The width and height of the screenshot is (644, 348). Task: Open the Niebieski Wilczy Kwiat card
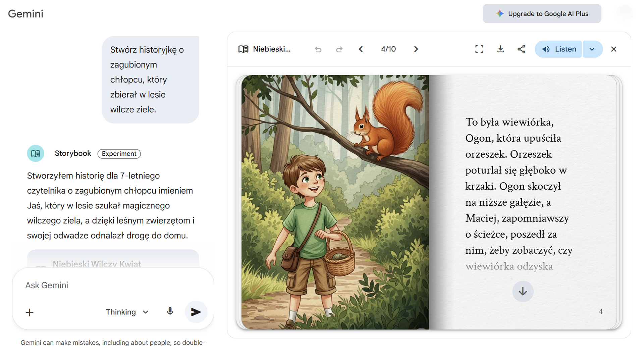click(x=113, y=260)
